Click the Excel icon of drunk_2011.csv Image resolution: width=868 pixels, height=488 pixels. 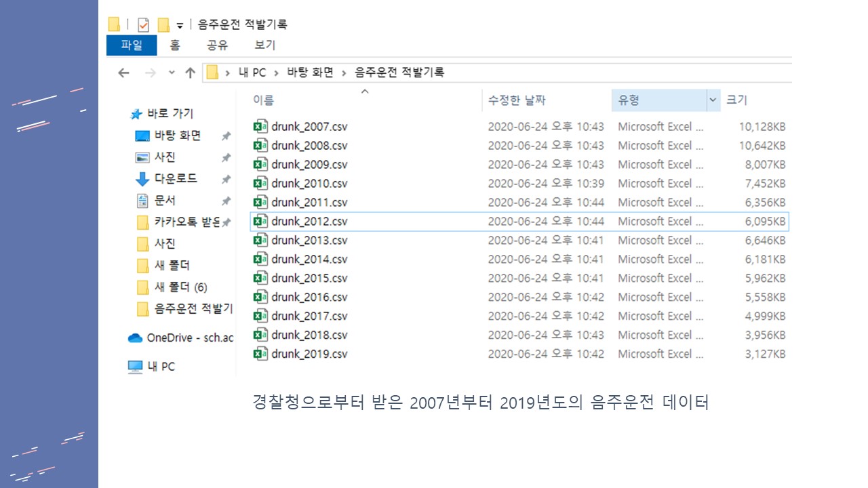pos(260,203)
